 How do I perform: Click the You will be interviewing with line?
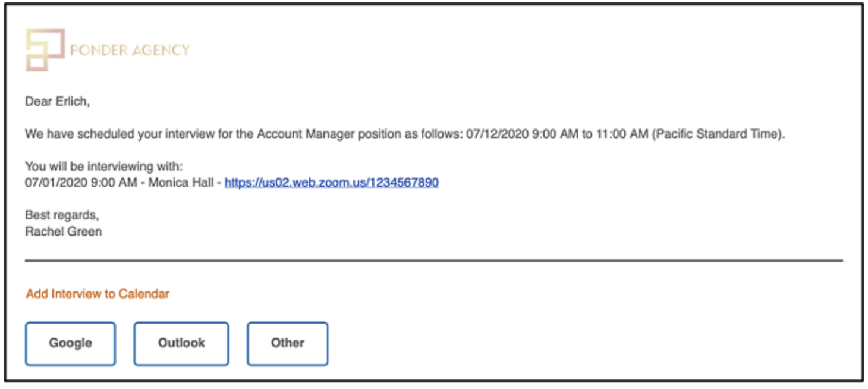(x=104, y=167)
